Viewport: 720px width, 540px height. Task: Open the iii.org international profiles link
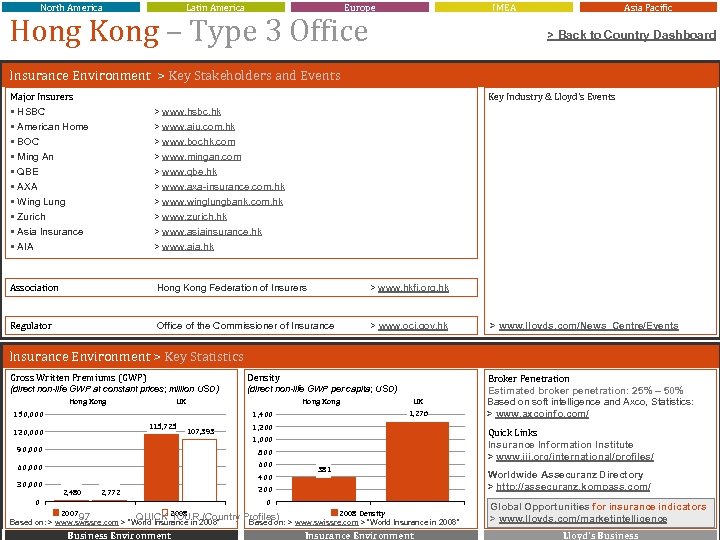pyautogui.click(x=575, y=457)
